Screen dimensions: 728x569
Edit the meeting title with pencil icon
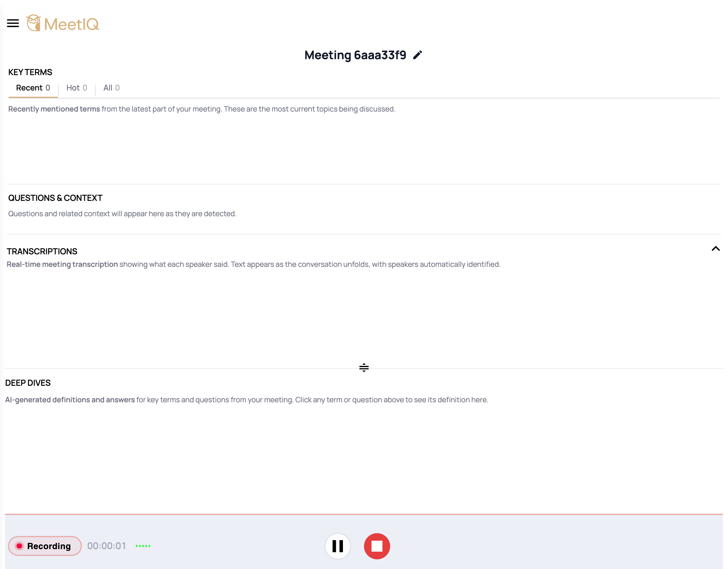(x=418, y=55)
